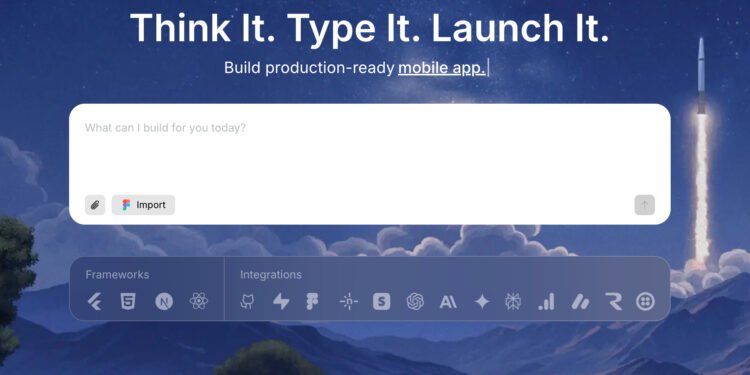The height and width of the screenshot is (375, 750).
Task: Open the Gemini star integration
Action: click(x=482, y=301)
